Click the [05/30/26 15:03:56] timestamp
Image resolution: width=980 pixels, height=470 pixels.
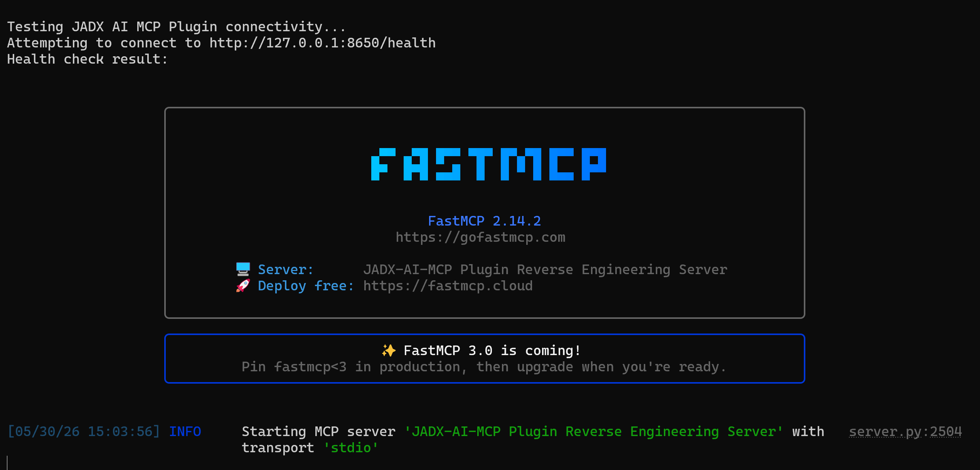coord(84,431)
